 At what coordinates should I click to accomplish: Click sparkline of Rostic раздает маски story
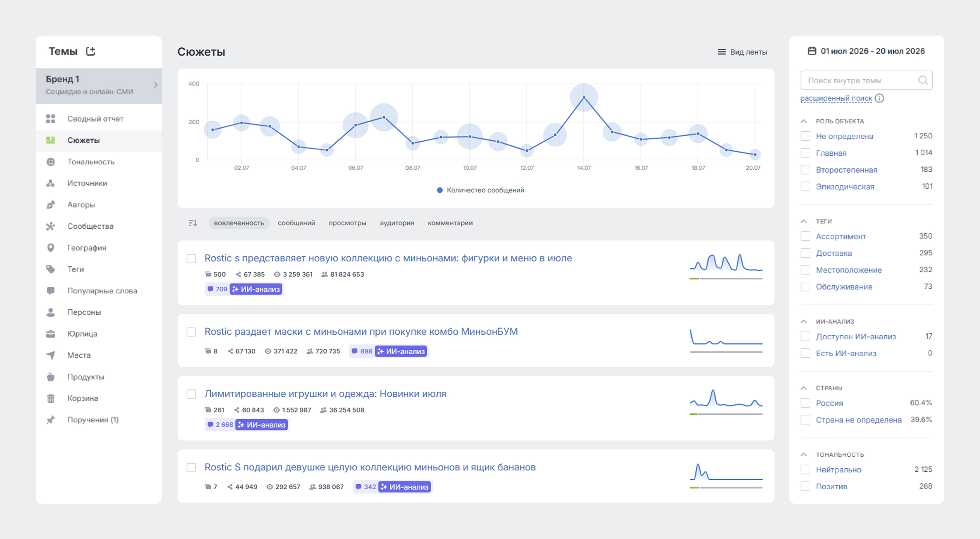click(x=726, y=337)
